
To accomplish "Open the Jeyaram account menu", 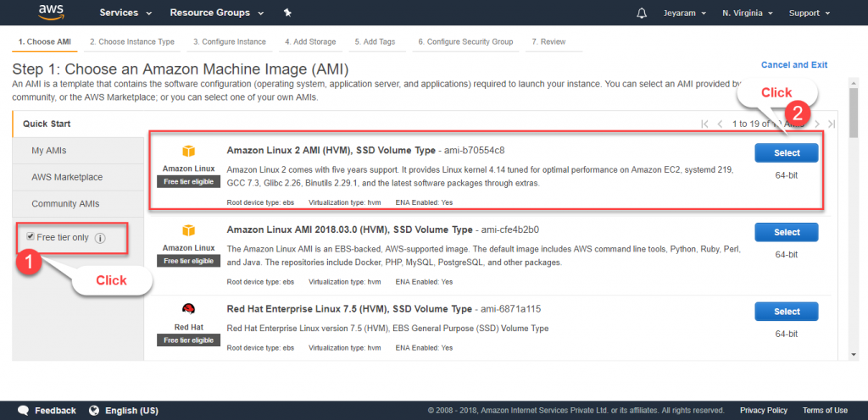I will pos(685,13).
